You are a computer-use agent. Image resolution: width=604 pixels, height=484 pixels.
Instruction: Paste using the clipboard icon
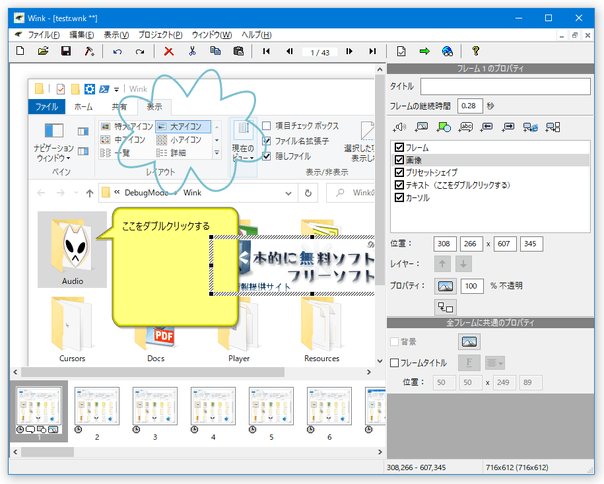click(x=238, y=51)
